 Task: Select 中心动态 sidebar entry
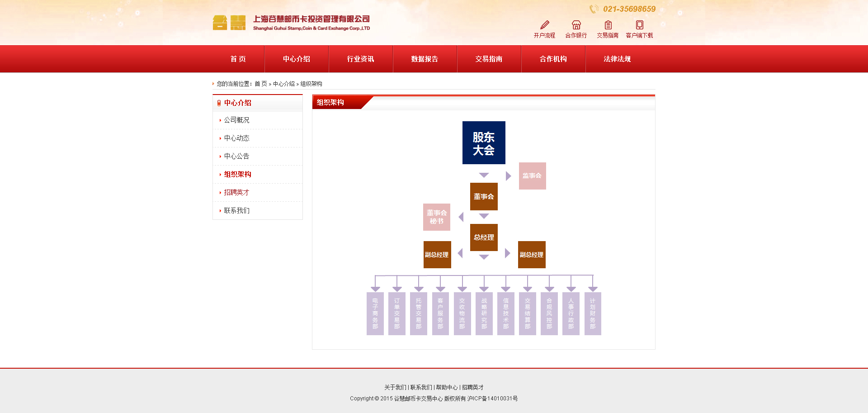(236, 138)
